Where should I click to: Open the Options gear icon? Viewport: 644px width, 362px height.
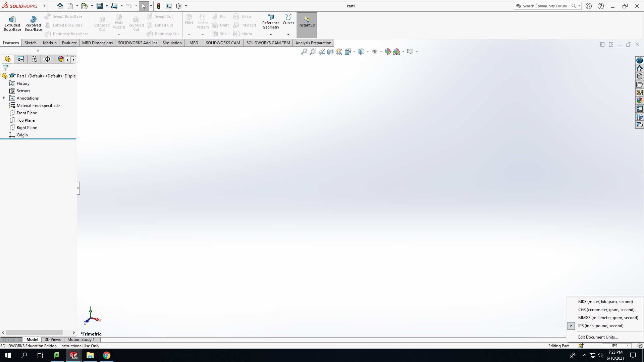pyautogui.click(x=179, y=6)
